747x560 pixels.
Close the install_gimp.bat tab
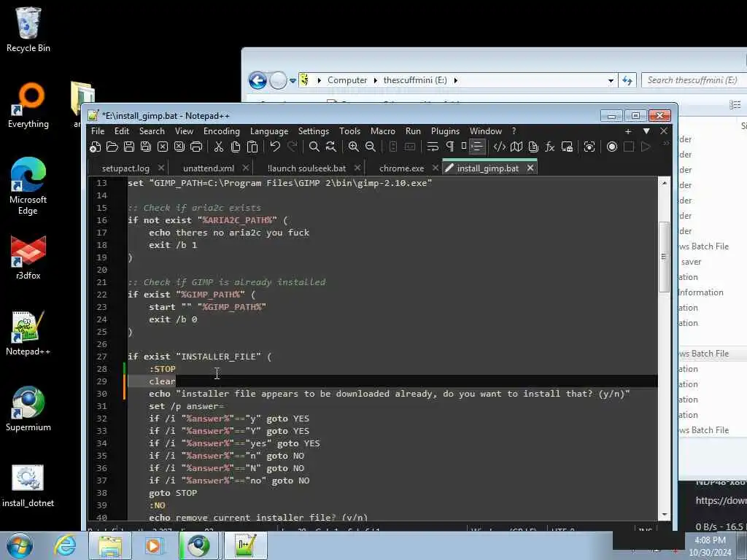(530, 168)
